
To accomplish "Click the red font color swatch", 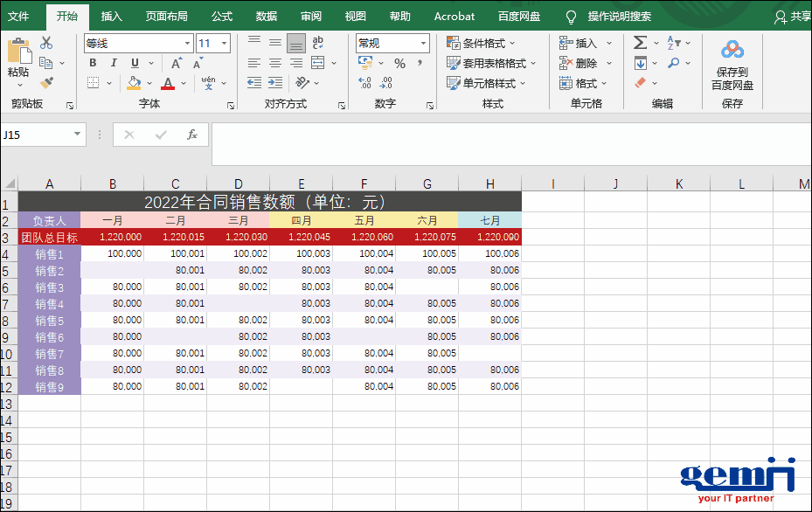I will pos(168,84).
